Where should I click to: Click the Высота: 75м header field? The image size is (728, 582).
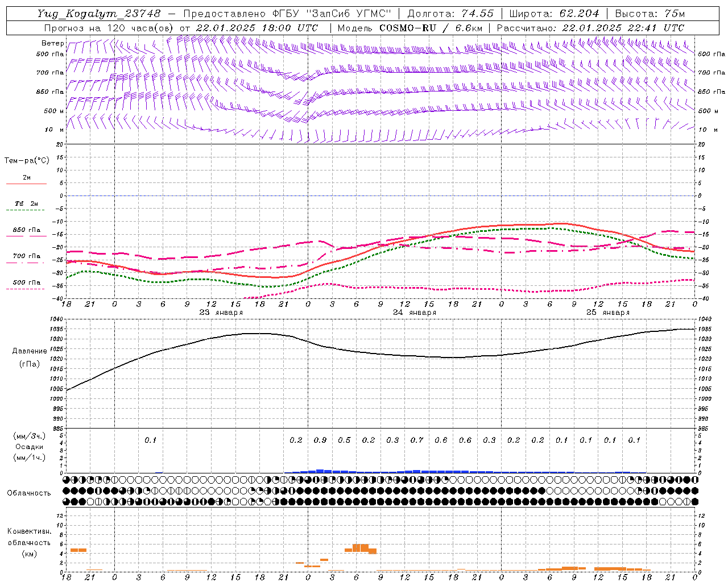click(650, 14)
